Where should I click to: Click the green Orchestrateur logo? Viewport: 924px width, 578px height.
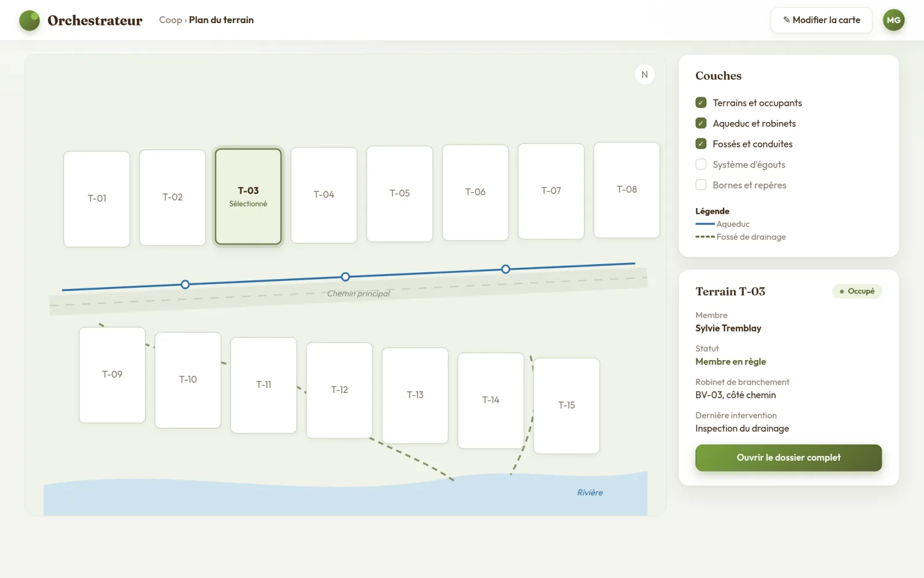tap(29, 20)
